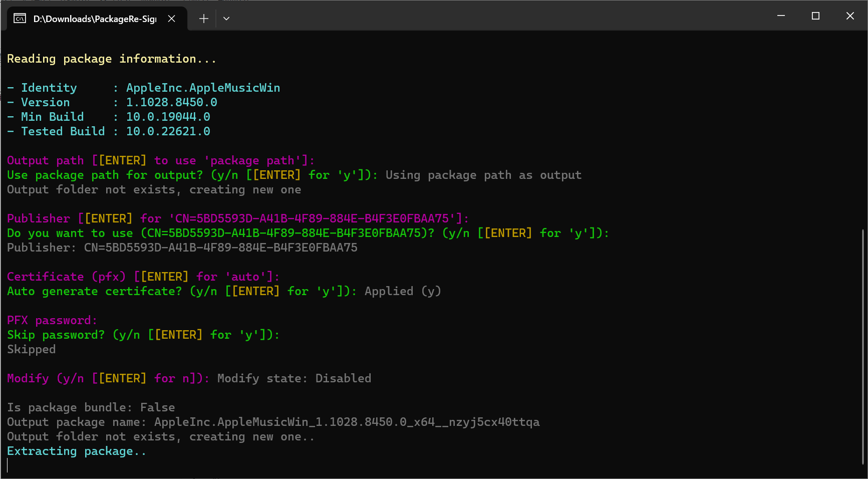Click the magenta 'Publisher [[ENTER] for' prompt line

(x=238, y=218)
